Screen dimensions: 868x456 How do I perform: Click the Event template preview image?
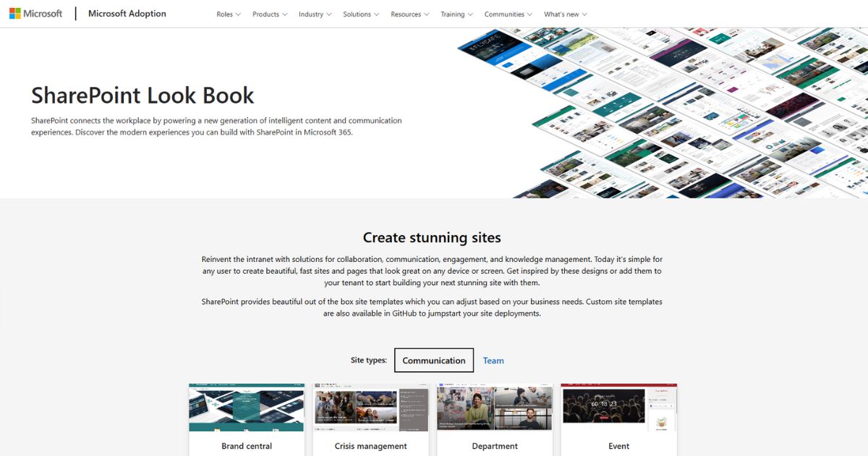[618, 408]
